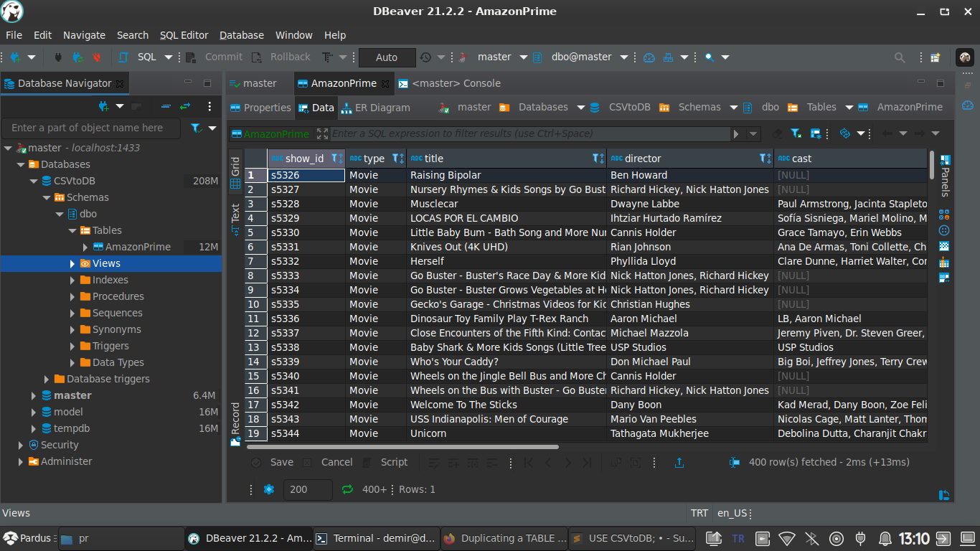
Task: Click the grid vertical scrollbar thumb
Action: [932, 164]
